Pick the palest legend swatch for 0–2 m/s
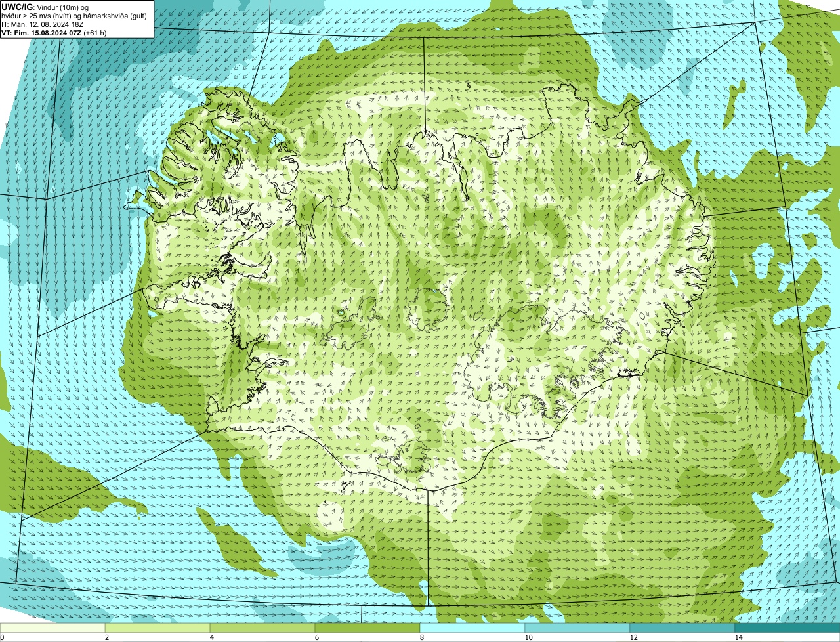 coord(52,628)
